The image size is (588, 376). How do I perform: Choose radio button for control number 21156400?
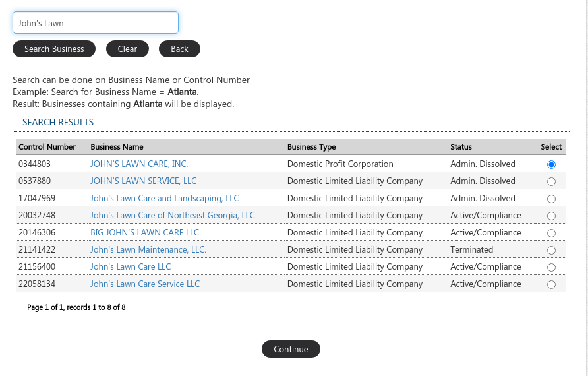pyautogui.click(x=551, y=267)
